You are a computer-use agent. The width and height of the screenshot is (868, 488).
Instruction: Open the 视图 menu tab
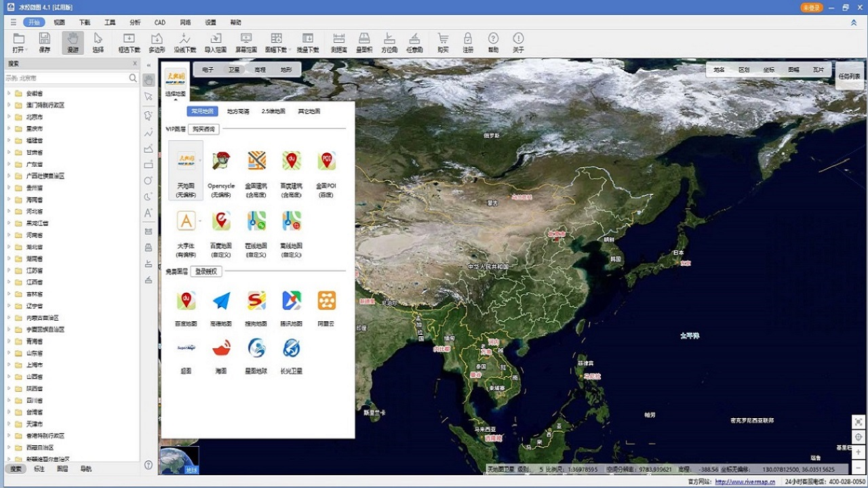tap(60, 22)
